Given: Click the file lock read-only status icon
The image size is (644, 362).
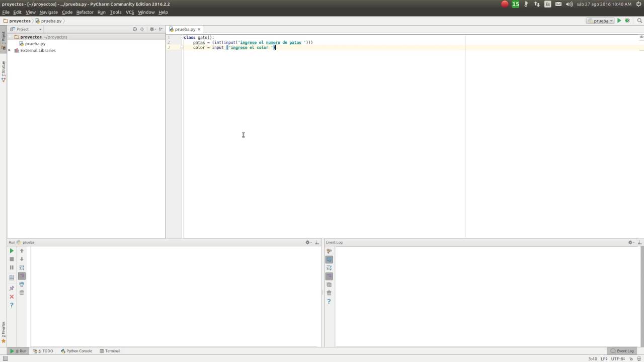Looking at the screenshot, I should click(x=631, y=359).
